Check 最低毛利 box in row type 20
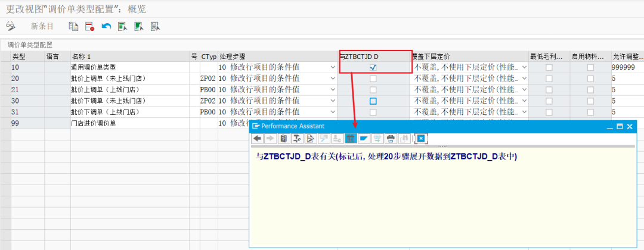The height and width of the screenshot is (250, 644). pyautogui.click(x=549, y=79)
